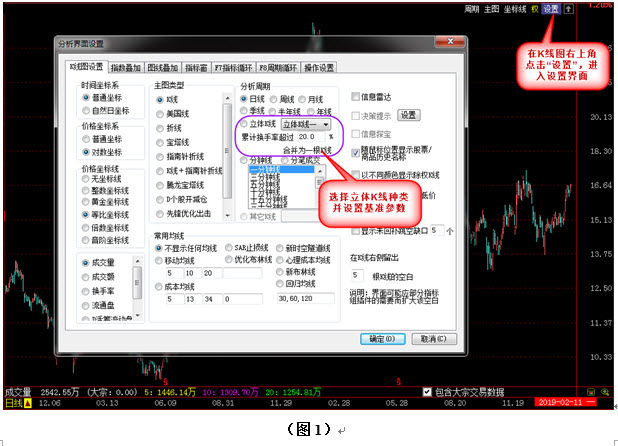This screenshot has height=446, width=618.
Task: Switch to the 指数叠加 tab
Action: point(125,68)
